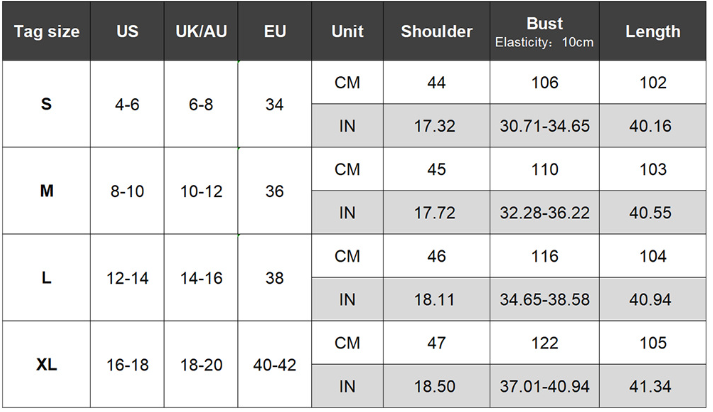Click the Tag size column header

pyautogui.click(x=46, y=32)
